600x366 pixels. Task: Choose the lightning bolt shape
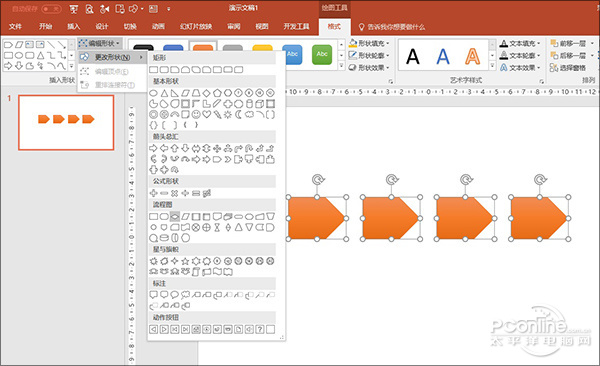217,114
